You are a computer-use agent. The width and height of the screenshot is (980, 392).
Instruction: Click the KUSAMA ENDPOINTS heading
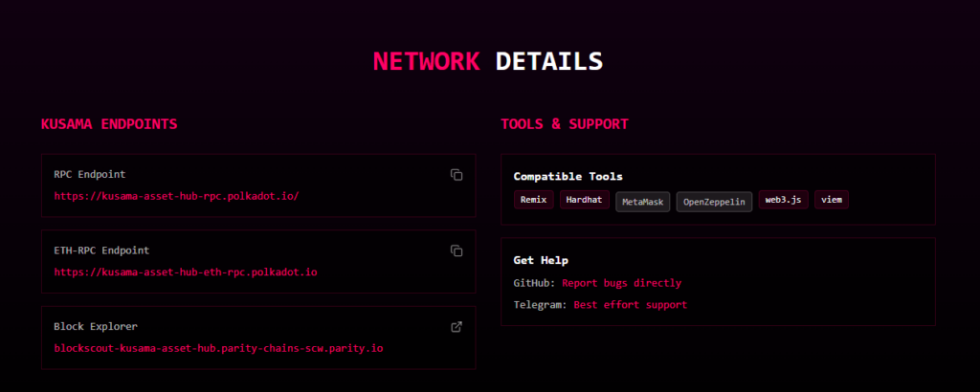109,124
